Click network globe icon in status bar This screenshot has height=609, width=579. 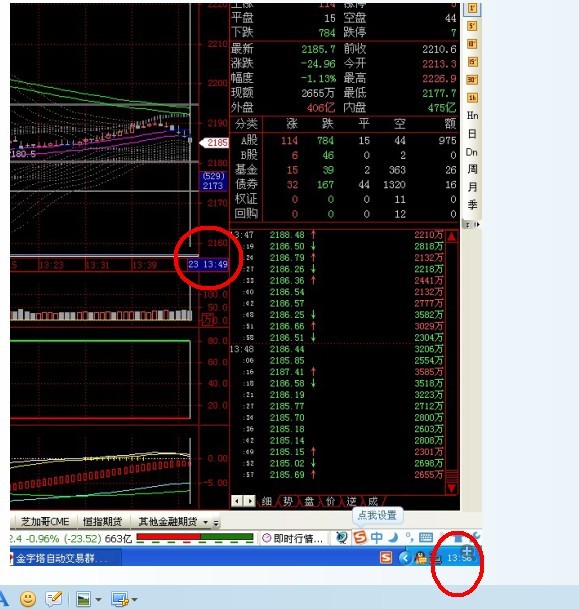coord(341,538)
